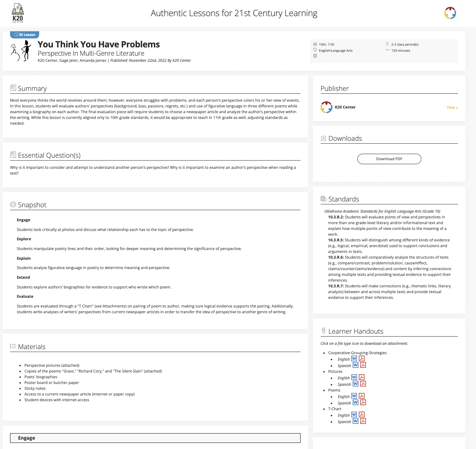Download Spanish PDF for Pictures
This screenshot has width=476, height=449.
click(x=363, y=384)
